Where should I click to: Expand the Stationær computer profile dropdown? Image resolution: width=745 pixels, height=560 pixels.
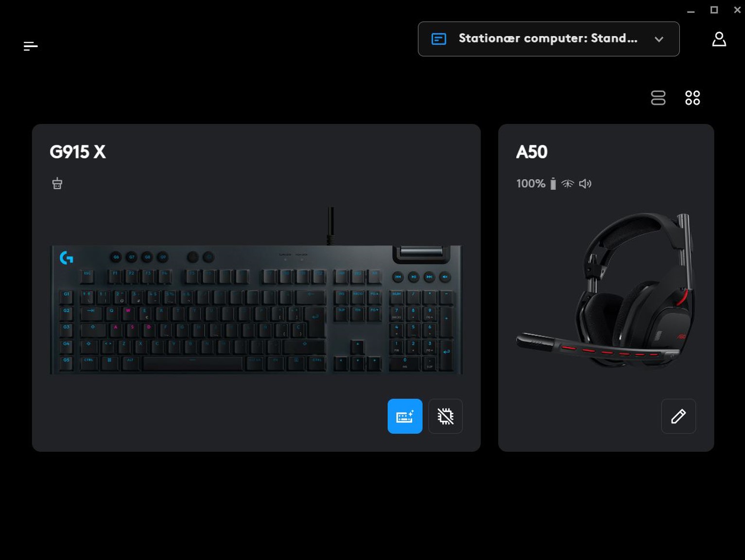coord(549,39)
